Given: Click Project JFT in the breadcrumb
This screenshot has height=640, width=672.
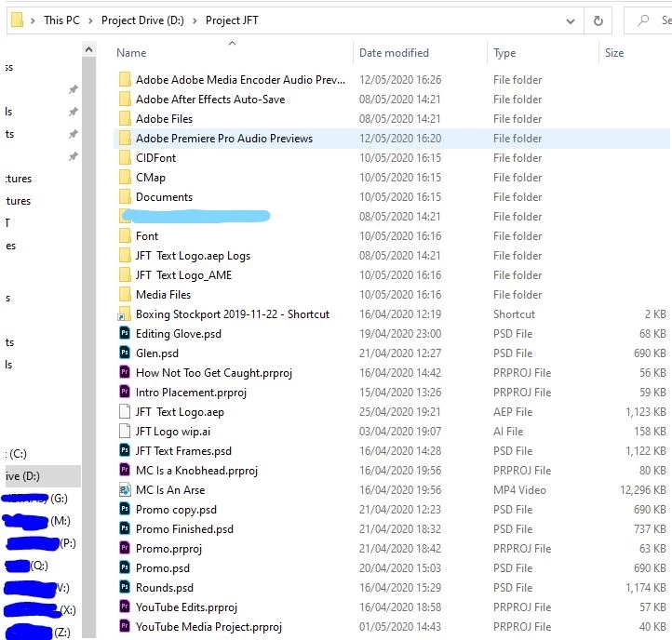Looking at the screenshot, I should click(x=232, y=20).
